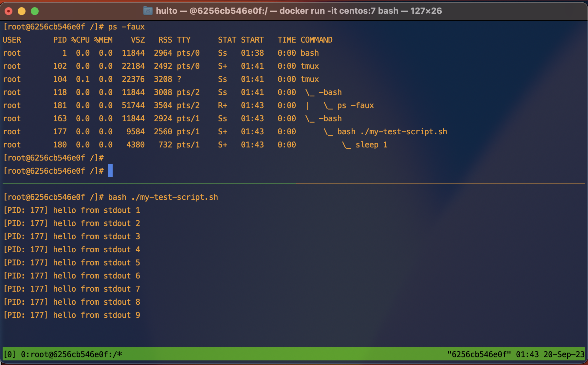588x365 pixels.
Task: Click 'bash ./my-test-script.sh' in the process tree
Action: (392, 132)
